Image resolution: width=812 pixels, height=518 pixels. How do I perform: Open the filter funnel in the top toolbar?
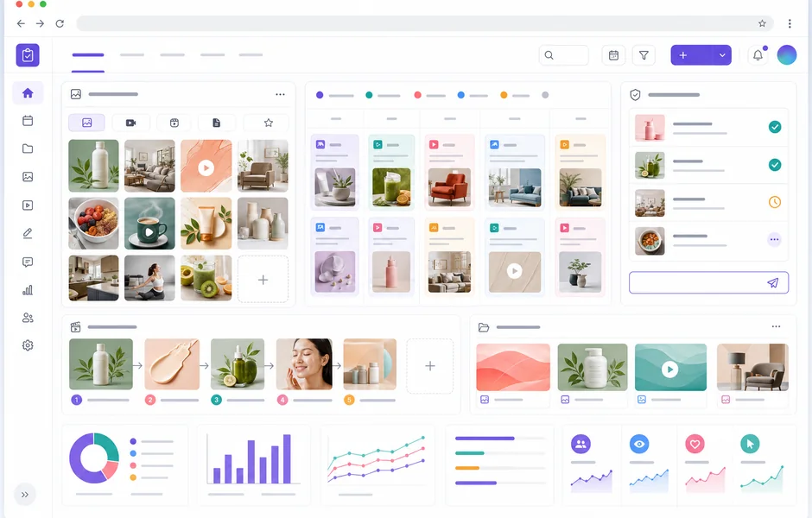point(644,55)
